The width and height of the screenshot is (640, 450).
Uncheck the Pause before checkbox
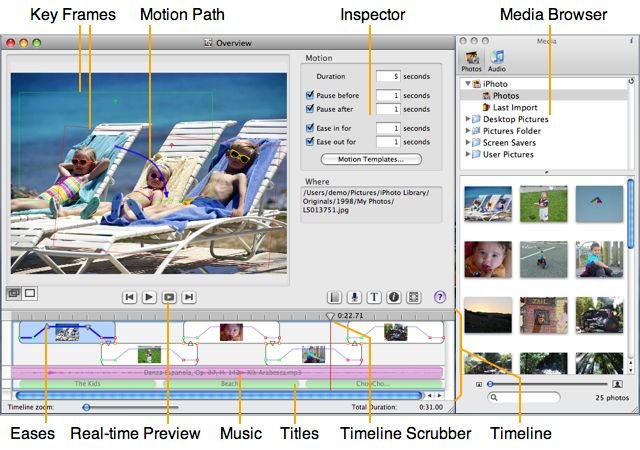tap(310, 95)
